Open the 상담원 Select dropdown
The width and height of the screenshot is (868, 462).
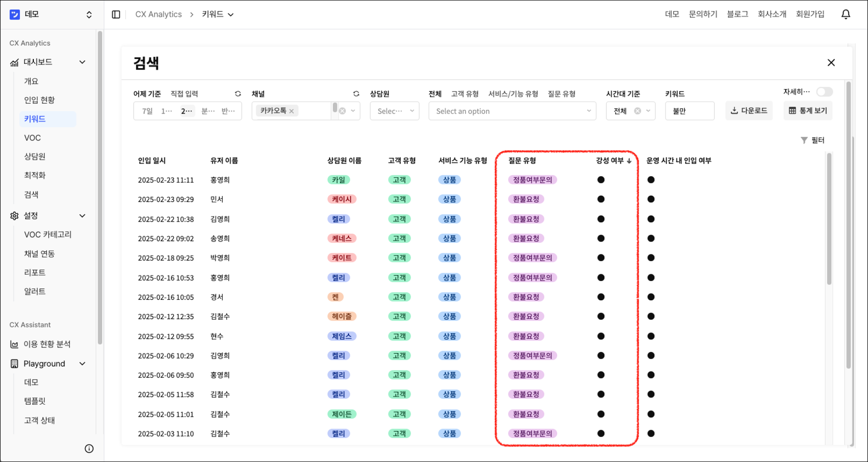coord(394,111)
